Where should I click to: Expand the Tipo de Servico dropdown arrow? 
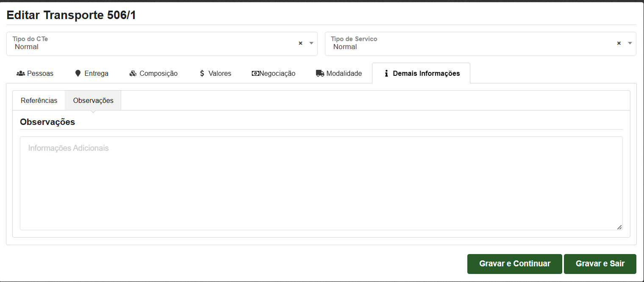pos(630,43)
